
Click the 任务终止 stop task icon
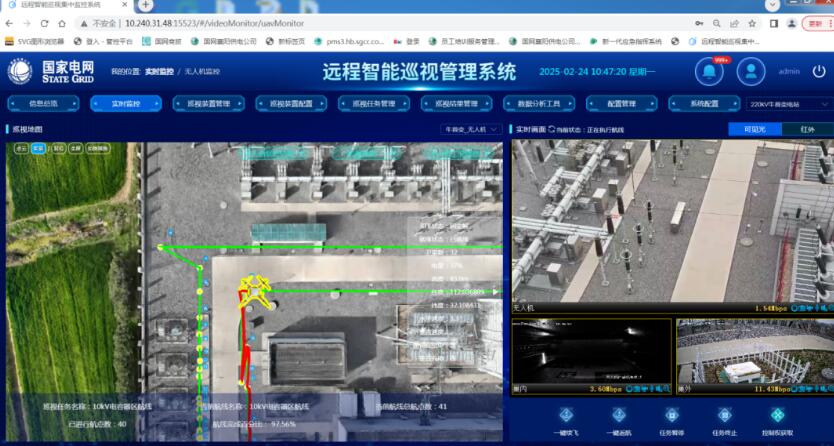click(725, 415)
